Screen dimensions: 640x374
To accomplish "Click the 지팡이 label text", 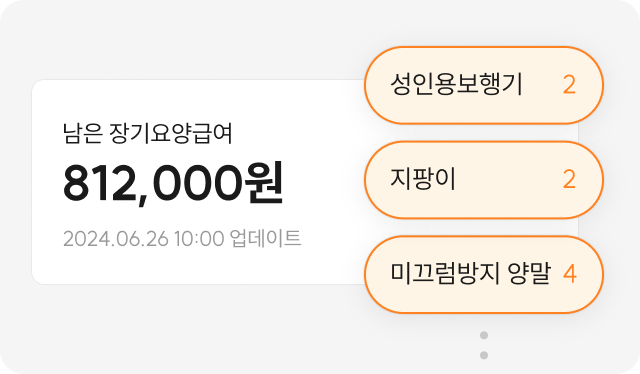I will pos(423,179).
